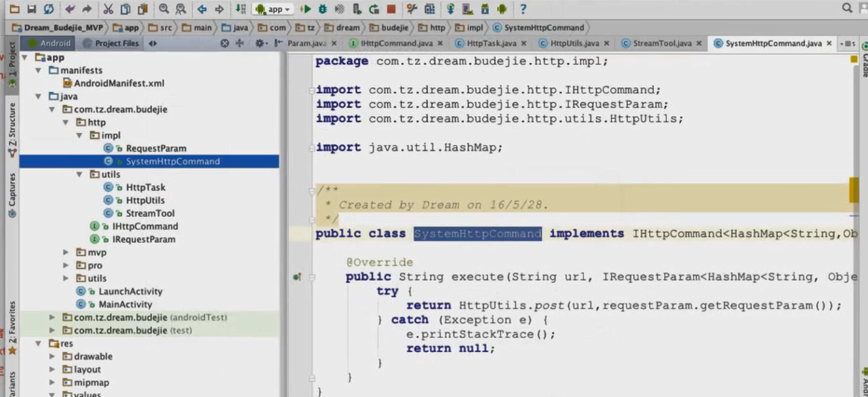Click the Undo arrow icon
This screenshot has width=868, height=397.
(70, 10)
